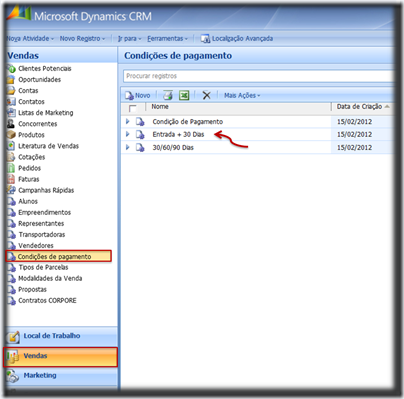The image size is (404, 399).
Task: Open Tipos de Parcelas entity
Action: [x=43, y=267]
